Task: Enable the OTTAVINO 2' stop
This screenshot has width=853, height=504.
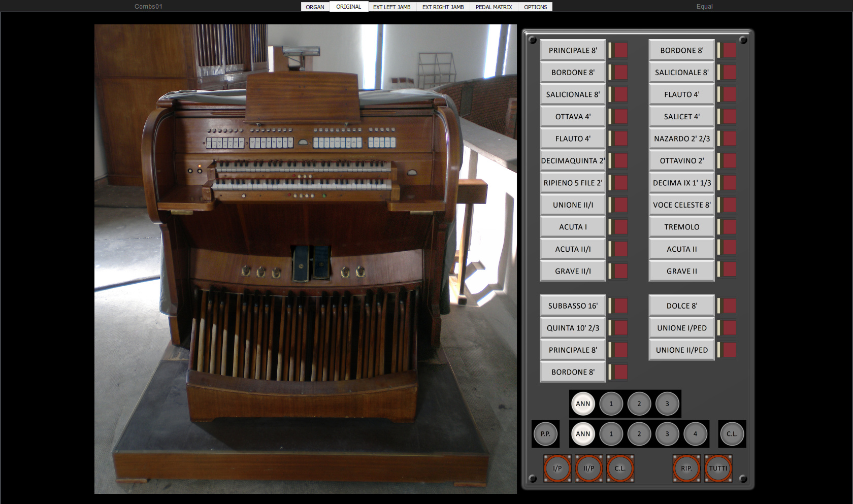Action: pos(681,160)
